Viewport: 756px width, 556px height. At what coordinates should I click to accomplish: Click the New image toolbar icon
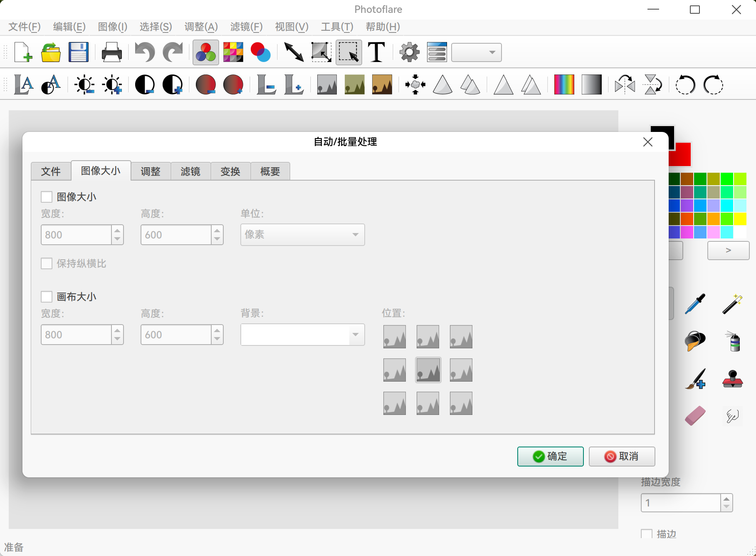(x=23, y=52)
